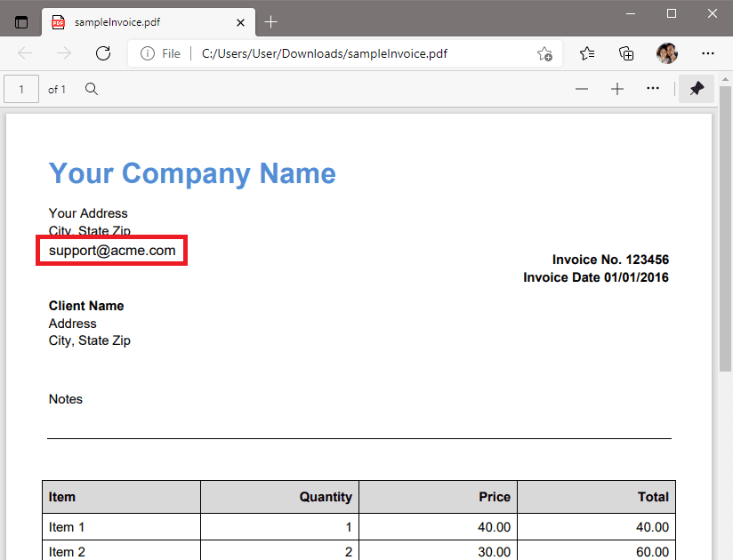733x560 pixels.
Task: Click the support@acme.com email link
Action: point(111,250)
